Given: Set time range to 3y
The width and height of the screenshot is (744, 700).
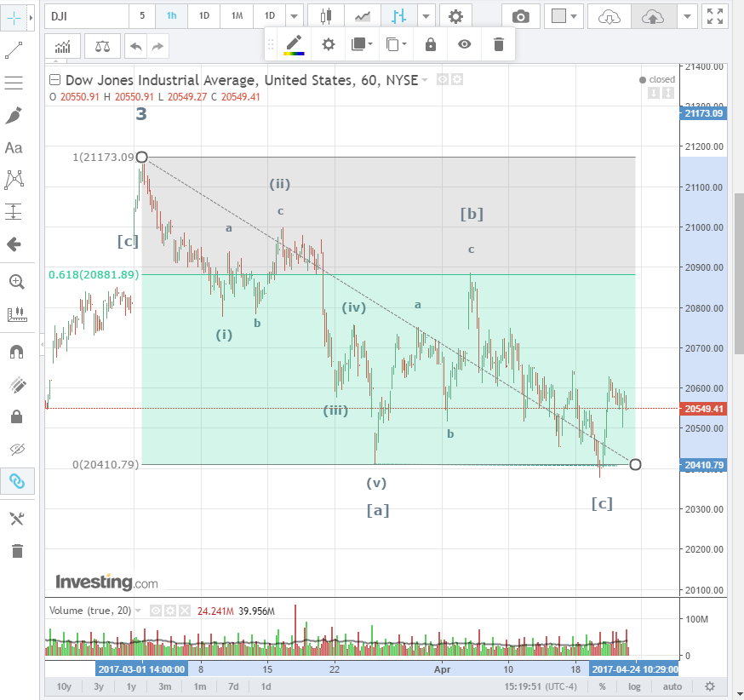Looking at the screenshot, I should (98, 686).
